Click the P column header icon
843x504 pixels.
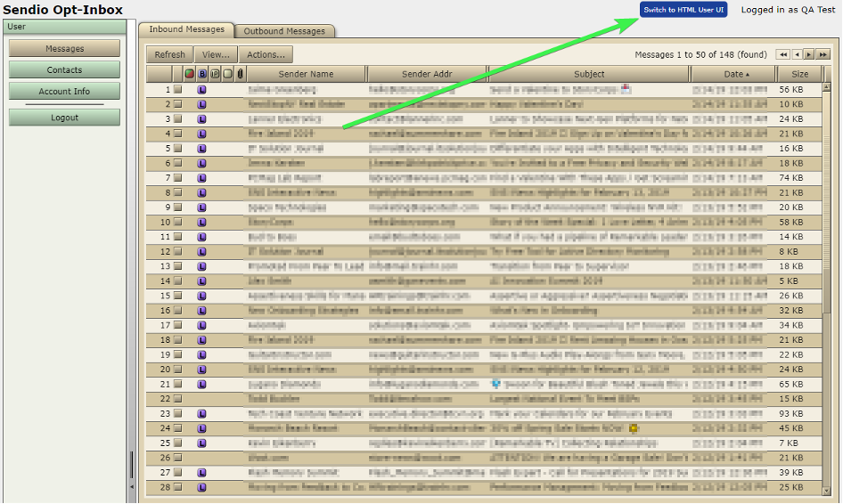click(215, 74)
